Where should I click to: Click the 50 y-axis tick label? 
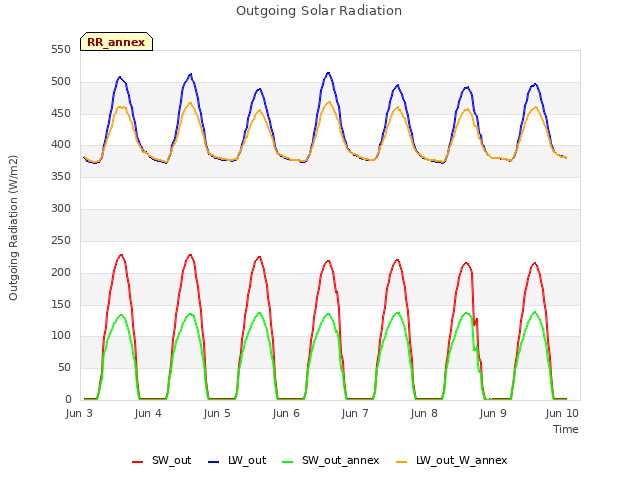pyautogui.click(x=64, y=367)
